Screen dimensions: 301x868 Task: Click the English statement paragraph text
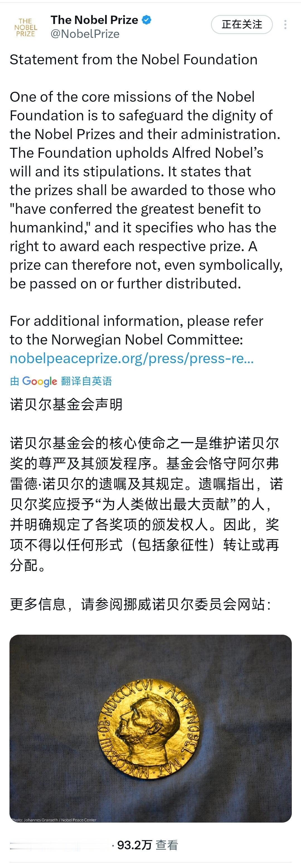[x=145, y=189]
